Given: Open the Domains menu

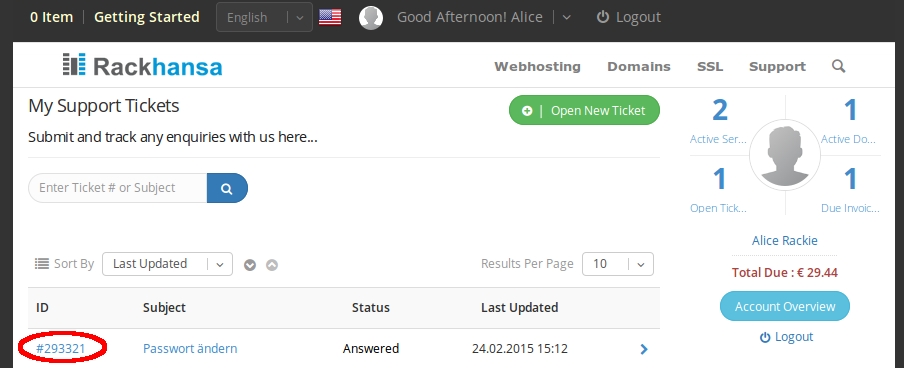Looking at the screenshot, I should [x=639, y=66].
